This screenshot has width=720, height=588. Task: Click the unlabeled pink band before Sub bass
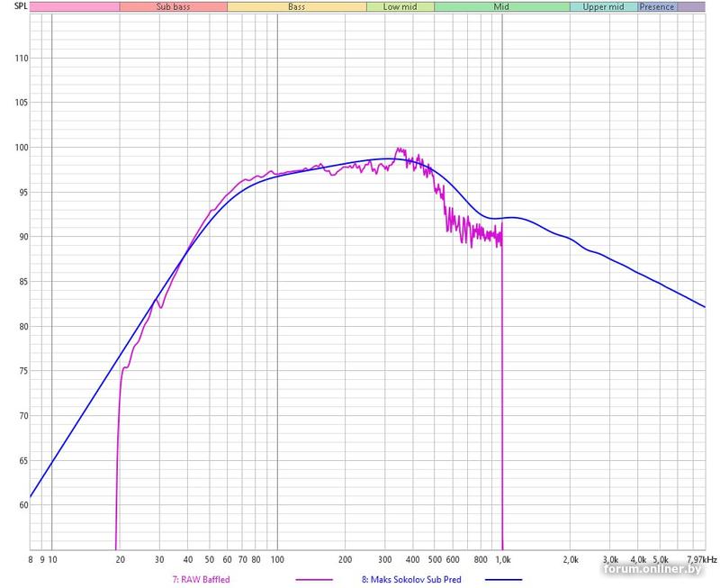(75, 6)
